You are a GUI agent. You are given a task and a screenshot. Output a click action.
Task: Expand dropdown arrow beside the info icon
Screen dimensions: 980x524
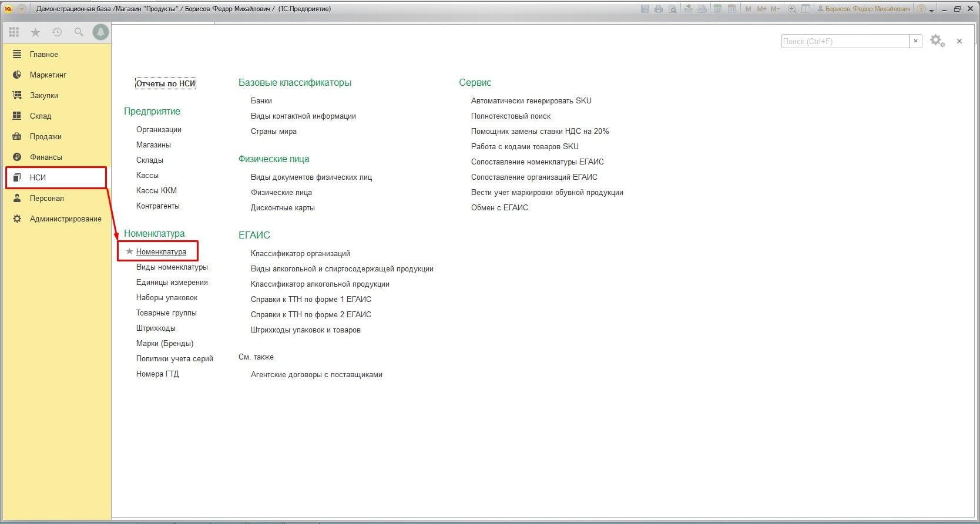coord(931,10)
